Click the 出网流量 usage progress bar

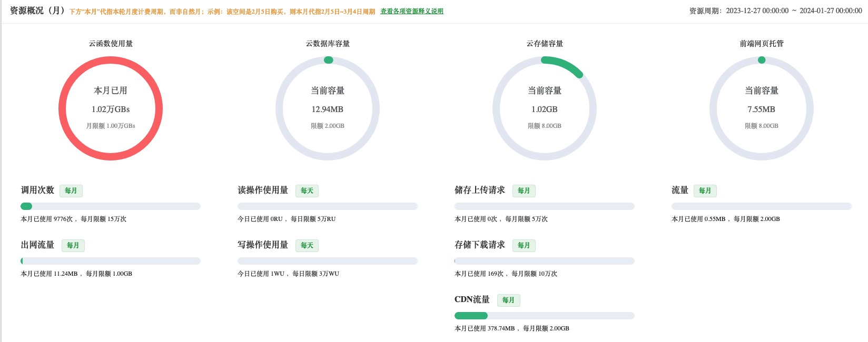(111, 261)
